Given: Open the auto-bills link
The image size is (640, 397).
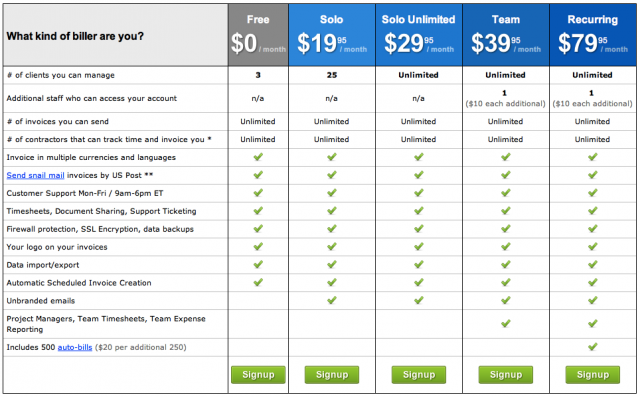Looking at the screenshot, I should click(x=75, y=347).
